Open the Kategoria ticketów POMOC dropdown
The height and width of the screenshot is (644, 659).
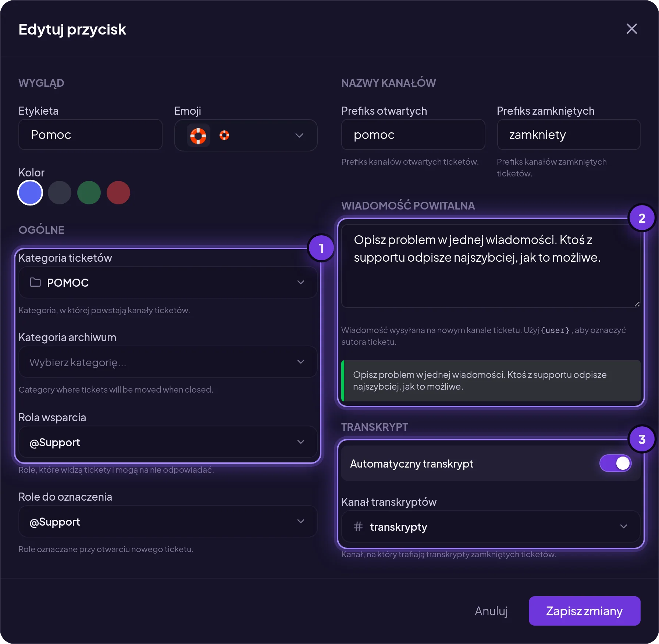click(x=168, y=282)
